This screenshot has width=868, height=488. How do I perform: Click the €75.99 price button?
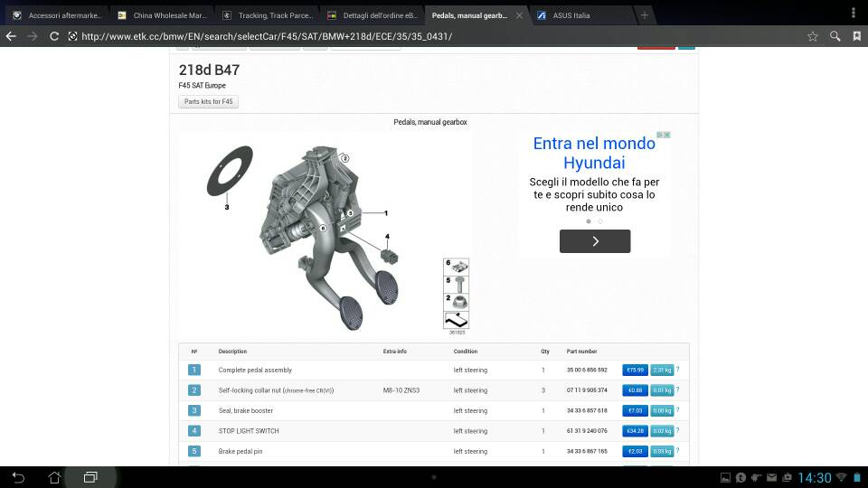click(635, 371)
